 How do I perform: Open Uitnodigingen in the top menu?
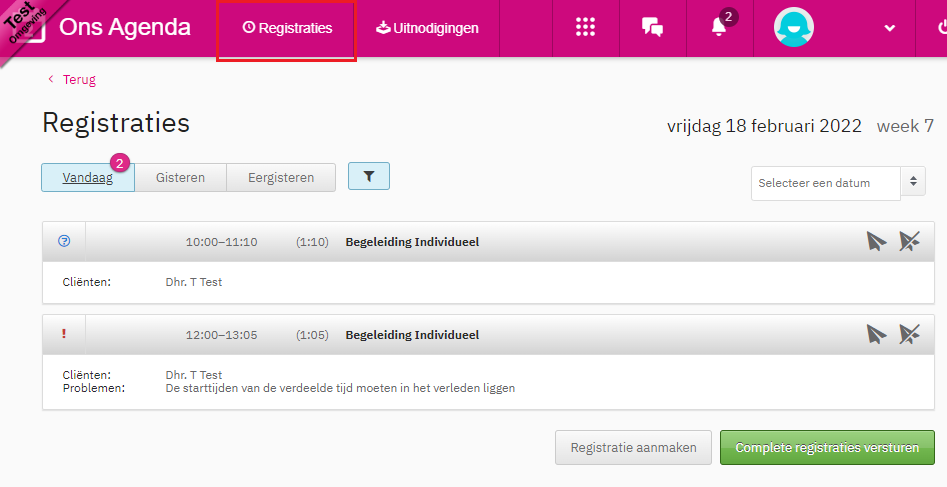(x=427, y=28)
